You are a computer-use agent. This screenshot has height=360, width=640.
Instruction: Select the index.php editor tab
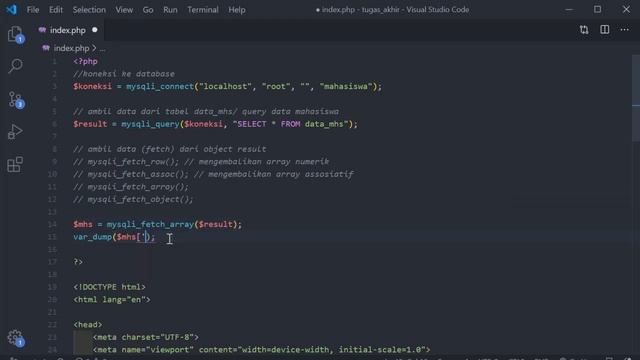pyautogui.click(x=68, y=30)
